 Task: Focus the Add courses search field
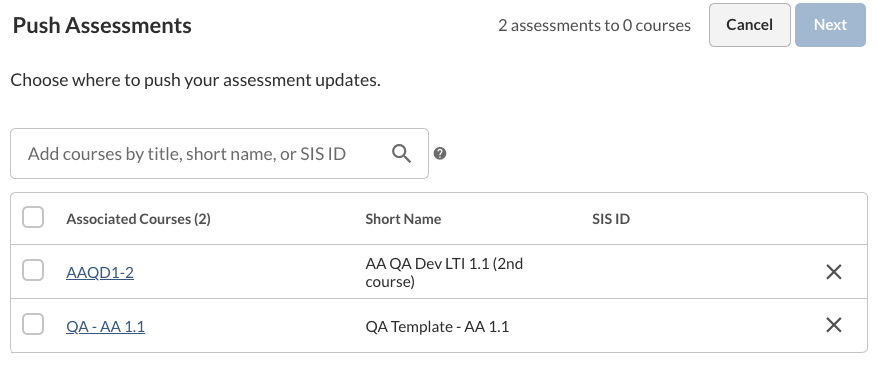(220, 153)
